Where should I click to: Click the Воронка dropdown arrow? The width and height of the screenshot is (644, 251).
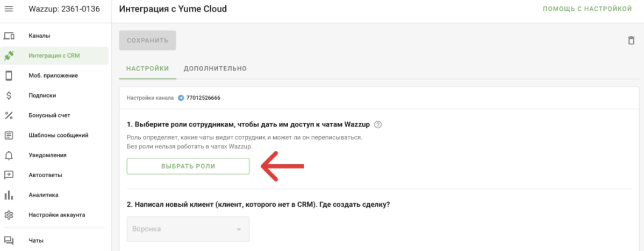(238, 229)
